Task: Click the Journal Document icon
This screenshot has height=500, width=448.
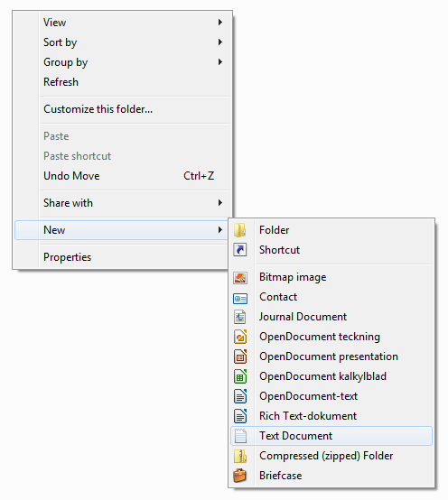Action: [x=240, y=317]
